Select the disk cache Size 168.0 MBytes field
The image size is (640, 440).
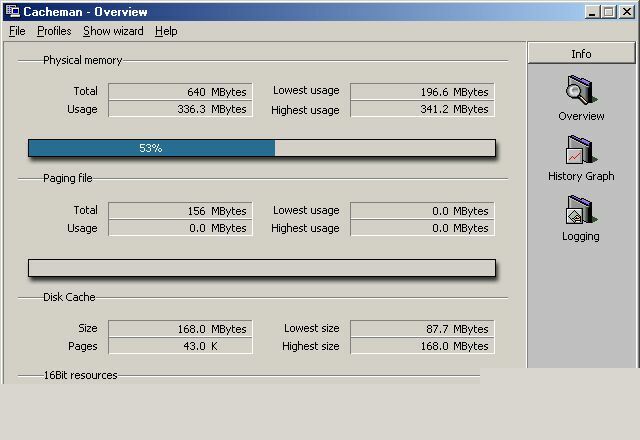[x=180, y=329]
